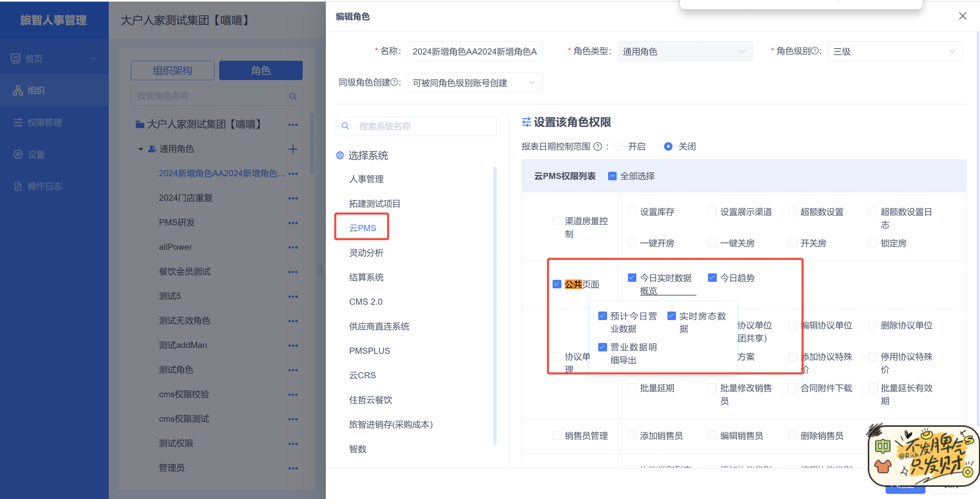The image size is (980, 499).
Task: Open the more menu for 测试5 role
Action: coord(292,296)
